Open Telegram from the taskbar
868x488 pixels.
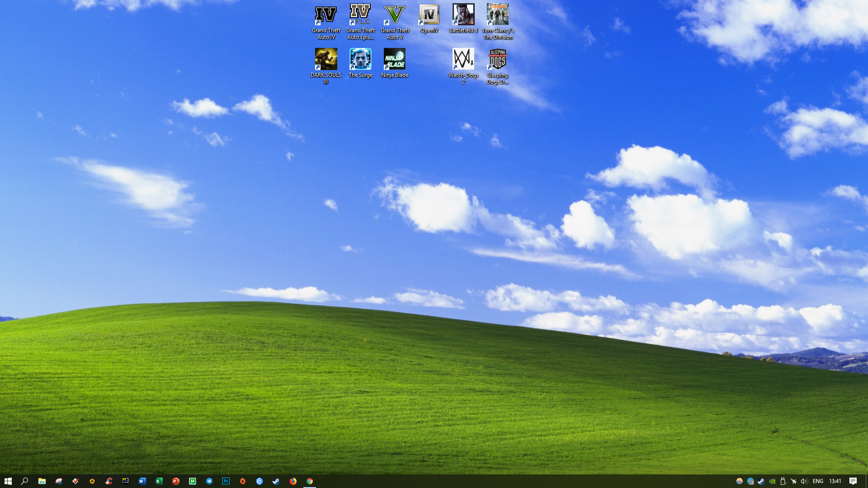pyautogui.click(x=209, y=481)
